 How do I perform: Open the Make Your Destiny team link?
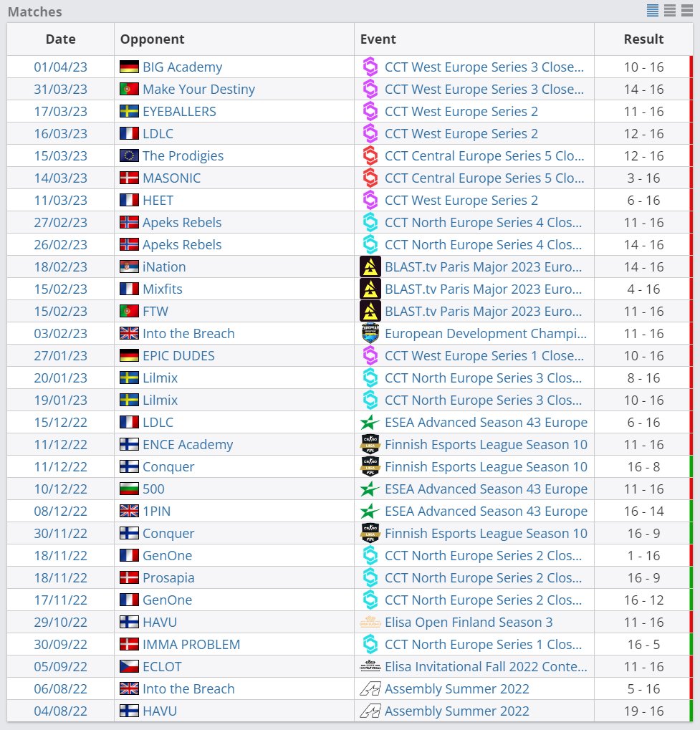tap(199, 89)
